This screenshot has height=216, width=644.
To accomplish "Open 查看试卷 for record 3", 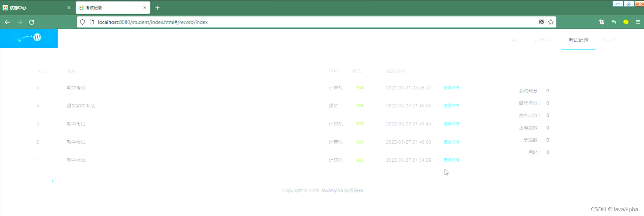I will coord(451,124).
